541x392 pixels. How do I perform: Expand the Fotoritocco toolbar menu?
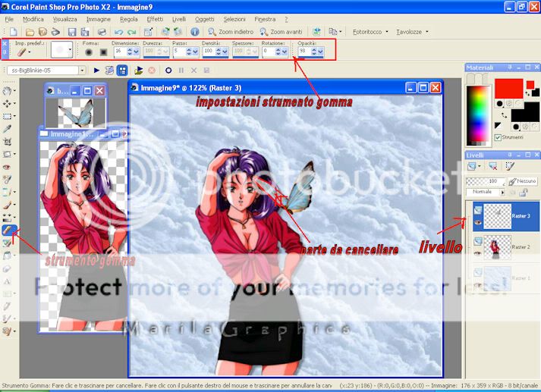(x=370, y=32)
